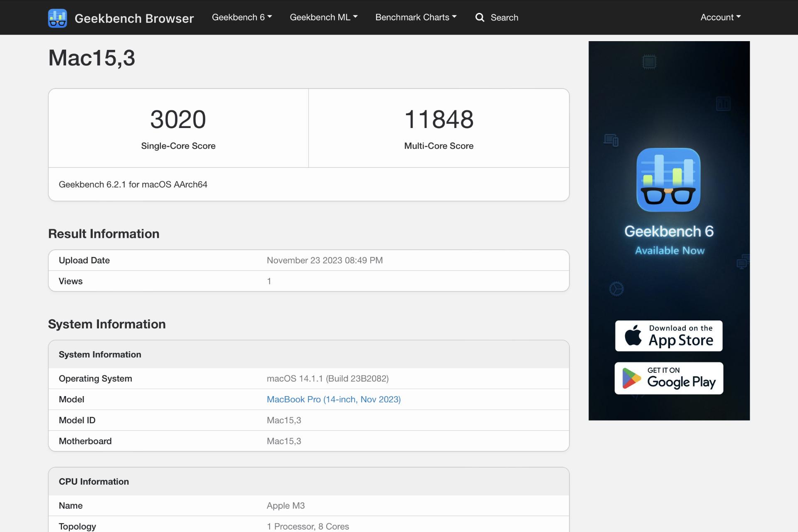
Task: Click the multi-core score 11848
Action: click(x=439, y=119)
